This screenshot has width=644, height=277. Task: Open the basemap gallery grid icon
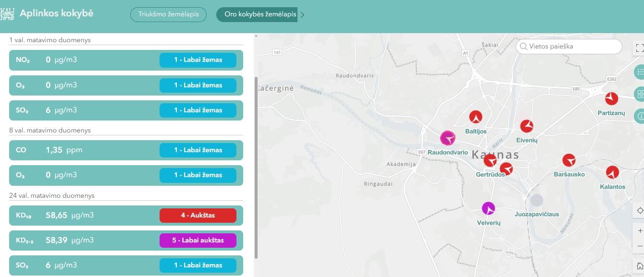[x=640, y=94]
